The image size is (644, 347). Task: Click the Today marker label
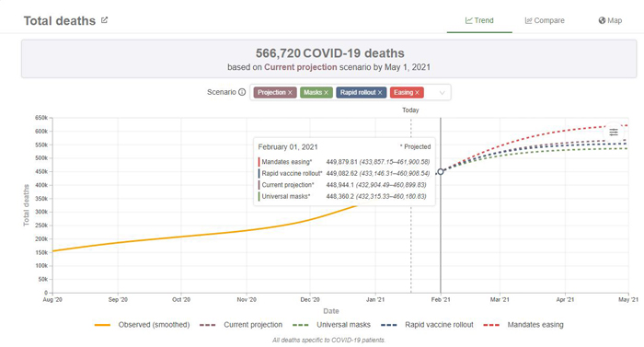coord(410,110)
